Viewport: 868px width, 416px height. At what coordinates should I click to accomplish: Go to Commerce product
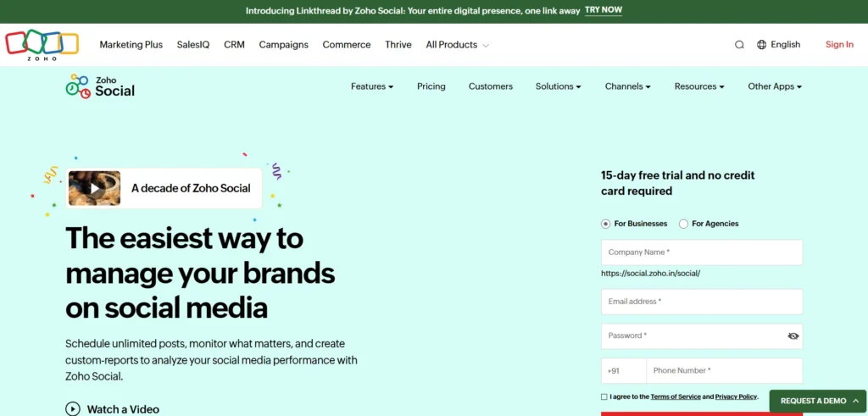point(347,45)
